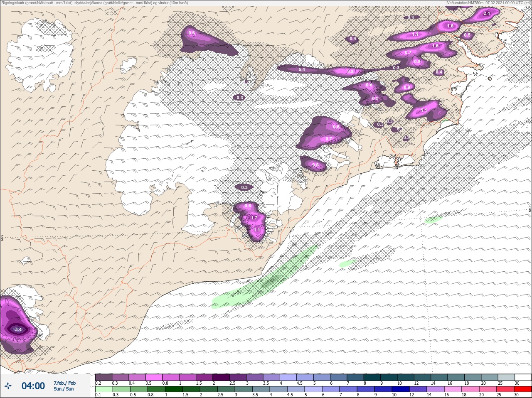Pick the darkest purple 2 snow legend swatch
This screenshot has width=532, height=398.
click(x=222, y=377)
